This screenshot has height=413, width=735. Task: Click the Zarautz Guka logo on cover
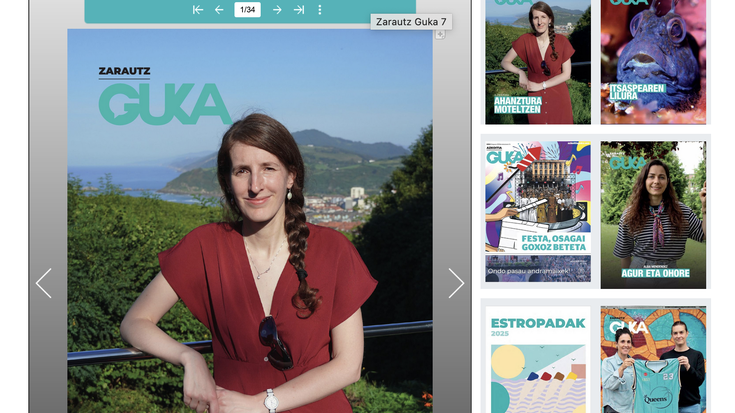click(x=165, y=97)
